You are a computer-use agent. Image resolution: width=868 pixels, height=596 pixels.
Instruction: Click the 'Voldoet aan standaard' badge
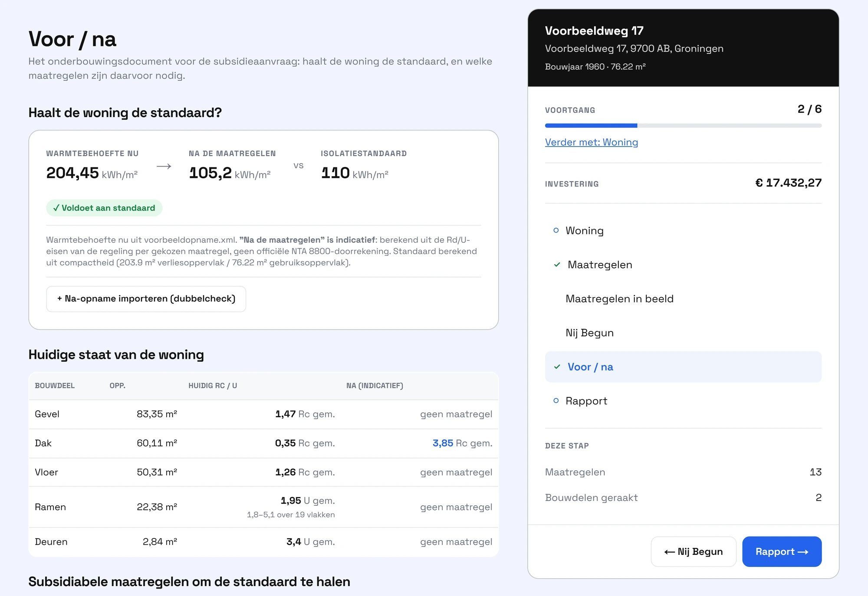[x=104, y=208]
